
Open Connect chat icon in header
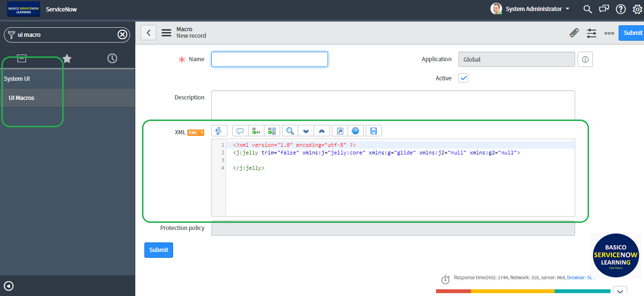pyautogui.click(x=604, y=9)
